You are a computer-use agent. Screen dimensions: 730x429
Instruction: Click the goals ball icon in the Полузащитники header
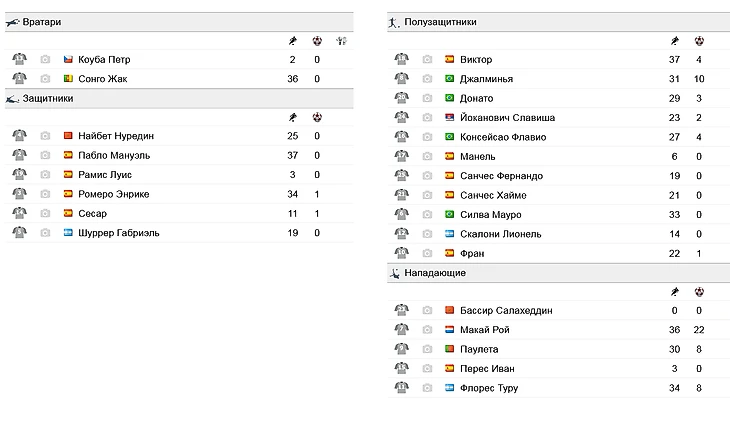699,41
